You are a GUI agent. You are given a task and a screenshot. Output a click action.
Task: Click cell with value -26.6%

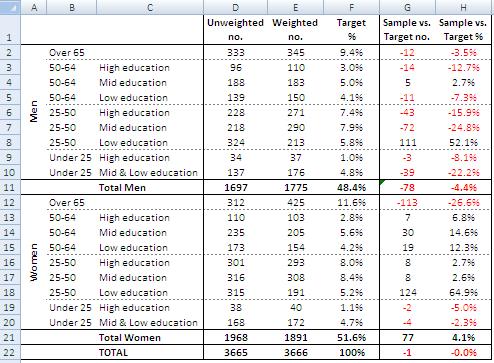[463, 202]
